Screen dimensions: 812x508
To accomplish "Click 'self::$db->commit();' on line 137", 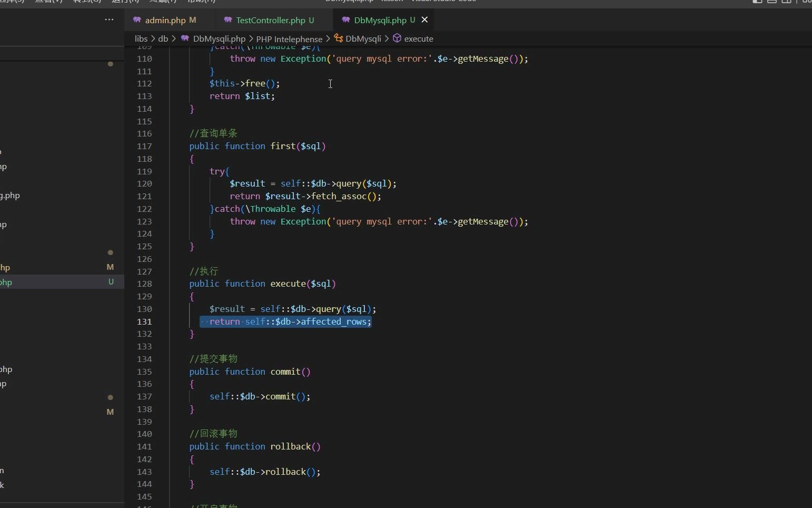I will pos(260,396).
